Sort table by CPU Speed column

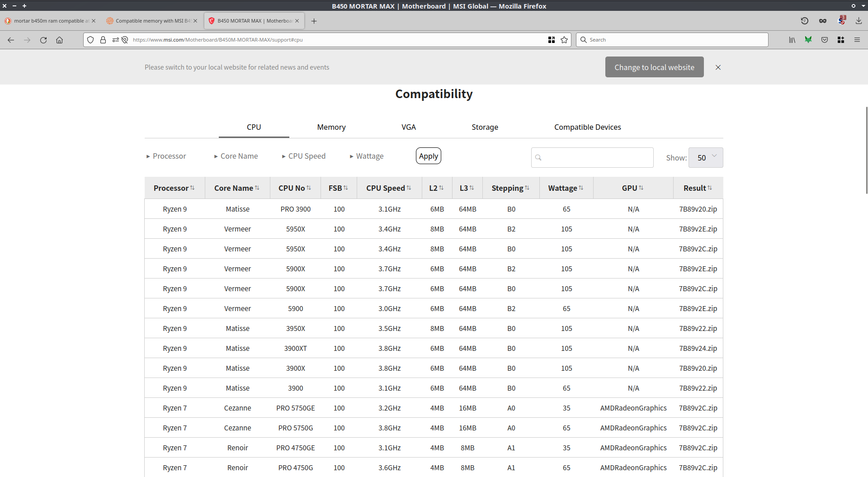(x=388, y=188)
